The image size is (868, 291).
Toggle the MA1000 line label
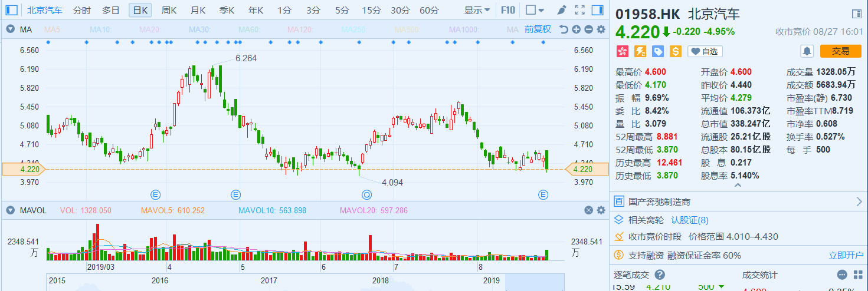coord(465,29)
